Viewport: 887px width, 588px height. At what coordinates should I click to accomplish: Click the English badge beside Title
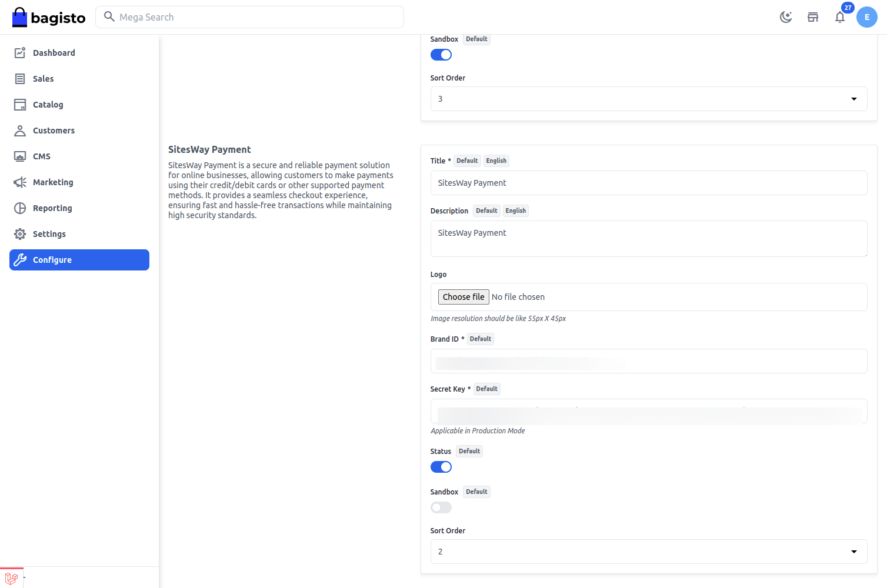pos(496,161)
